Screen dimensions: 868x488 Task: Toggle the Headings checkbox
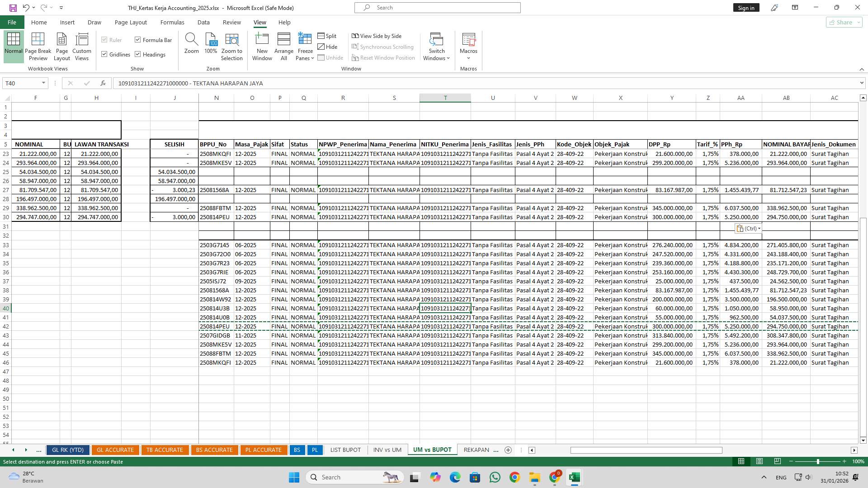138,54
